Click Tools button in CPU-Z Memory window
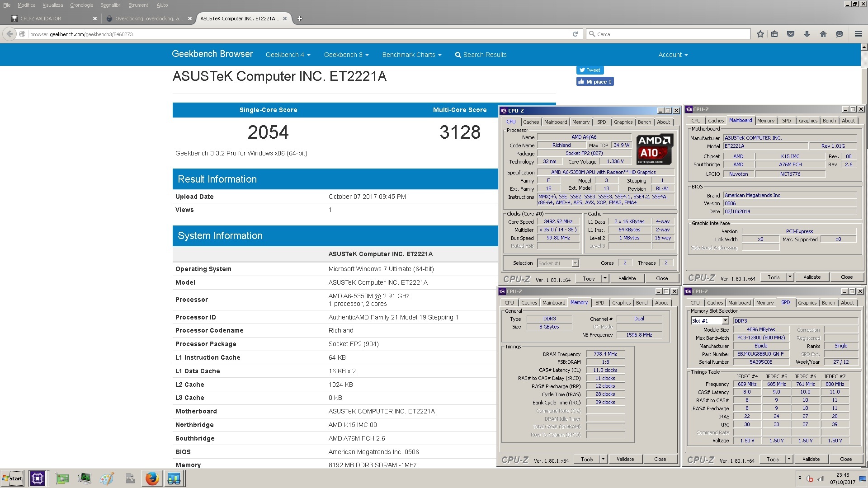This screenshot has height=488, width=868. [587, 459]
